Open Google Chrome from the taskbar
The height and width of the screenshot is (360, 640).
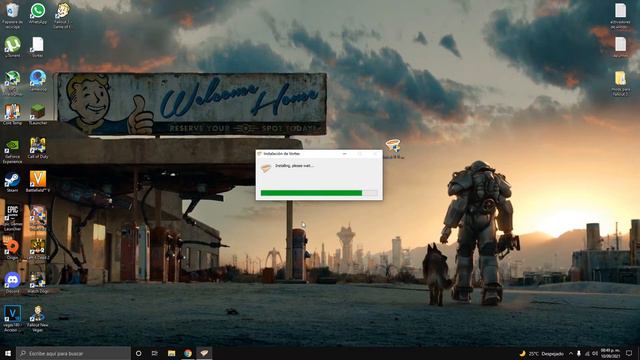pyautogui.click(x=188, y=353)
